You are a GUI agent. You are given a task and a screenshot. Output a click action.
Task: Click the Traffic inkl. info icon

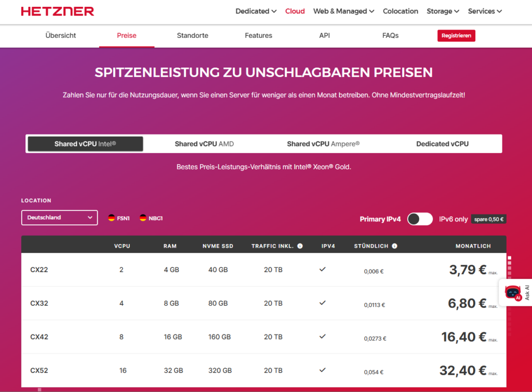click(300, 246)
